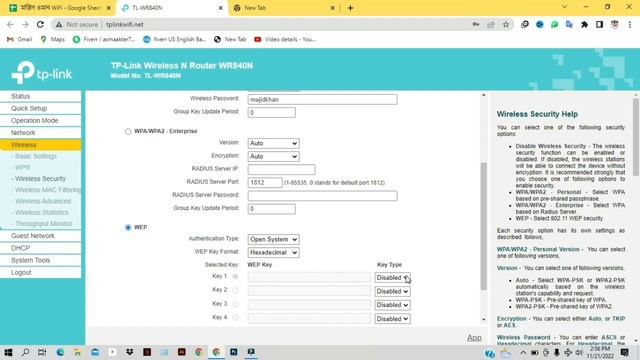Viewport: 640px width, 360px height.
Task: Open the Windows Start menu
Action: [8, 352]
